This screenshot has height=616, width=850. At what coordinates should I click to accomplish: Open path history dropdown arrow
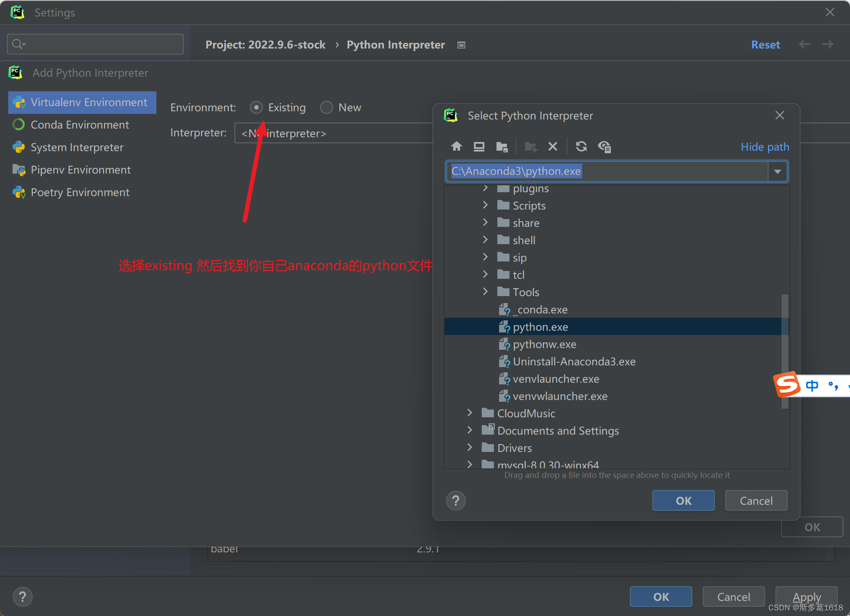[x=778, y=171]
